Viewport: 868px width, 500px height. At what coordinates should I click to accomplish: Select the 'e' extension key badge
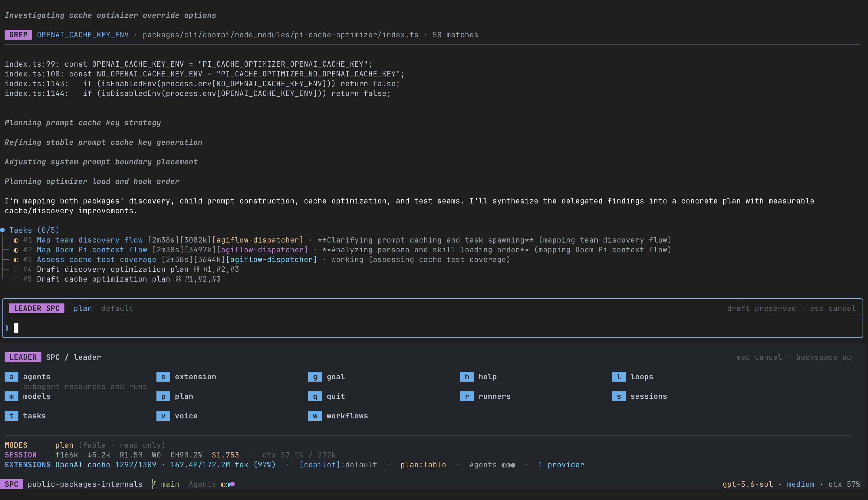(163, 377)
